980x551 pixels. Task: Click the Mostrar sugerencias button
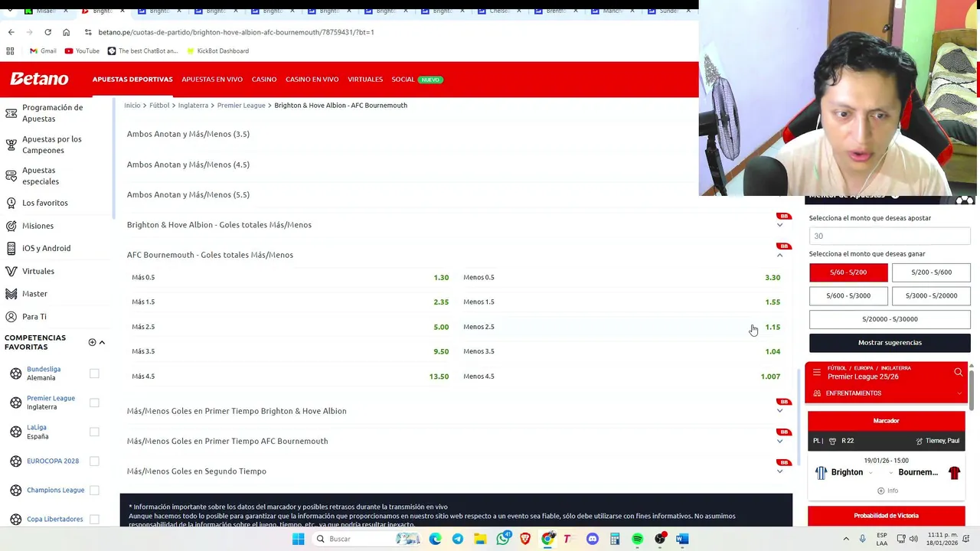[x=890, y=343]
